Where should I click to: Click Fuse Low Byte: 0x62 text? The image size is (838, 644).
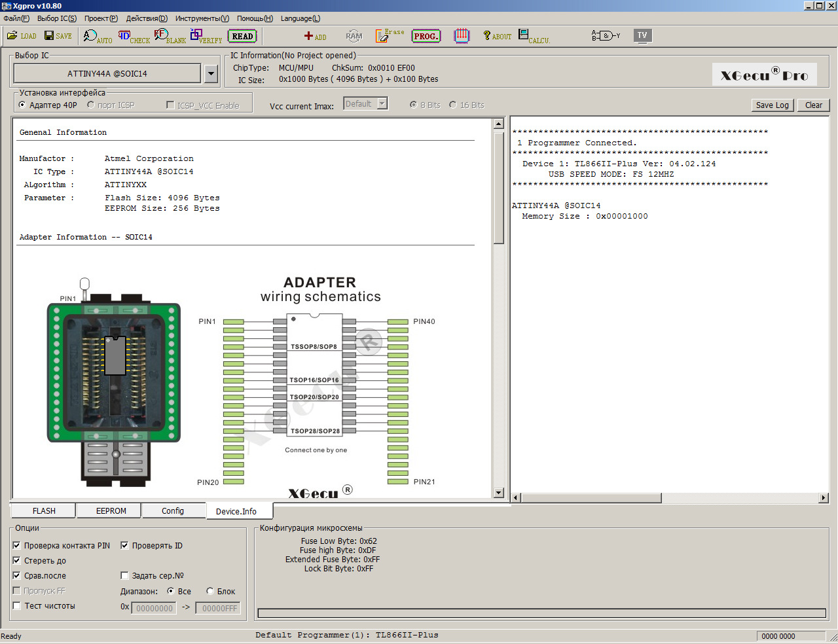[x=339, y=541]
